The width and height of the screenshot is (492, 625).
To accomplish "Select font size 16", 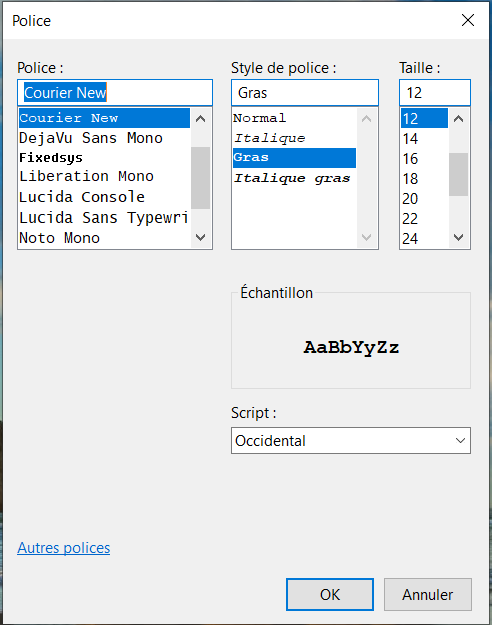I will (424, 158).
